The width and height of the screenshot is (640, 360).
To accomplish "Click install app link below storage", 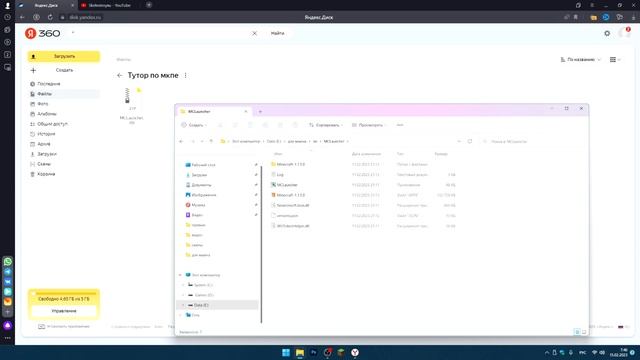I will click(64, 327).
